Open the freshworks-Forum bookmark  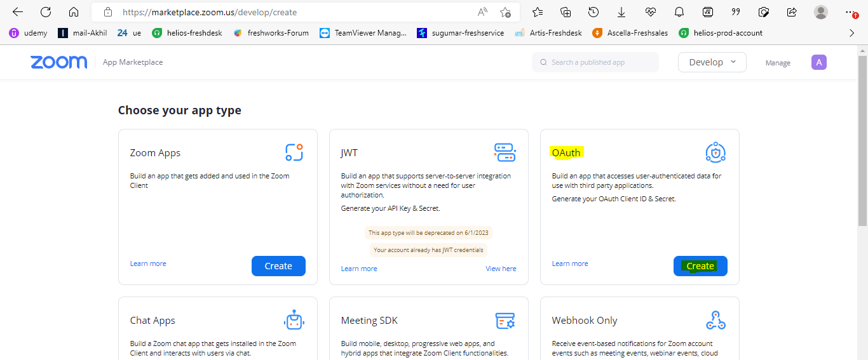pos(271,33)
